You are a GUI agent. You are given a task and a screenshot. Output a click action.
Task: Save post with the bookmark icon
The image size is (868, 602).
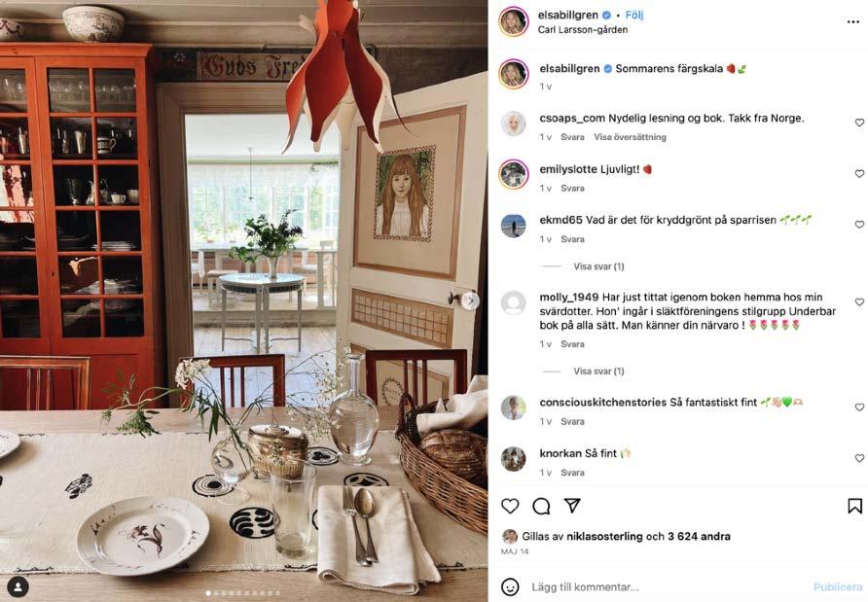pyautogui.click(x=854, y=506)
